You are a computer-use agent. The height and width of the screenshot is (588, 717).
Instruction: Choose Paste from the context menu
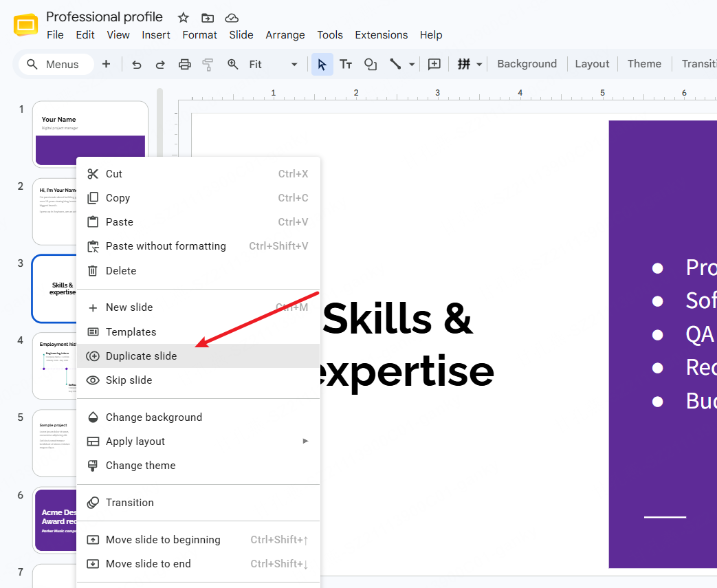(199, 222)
